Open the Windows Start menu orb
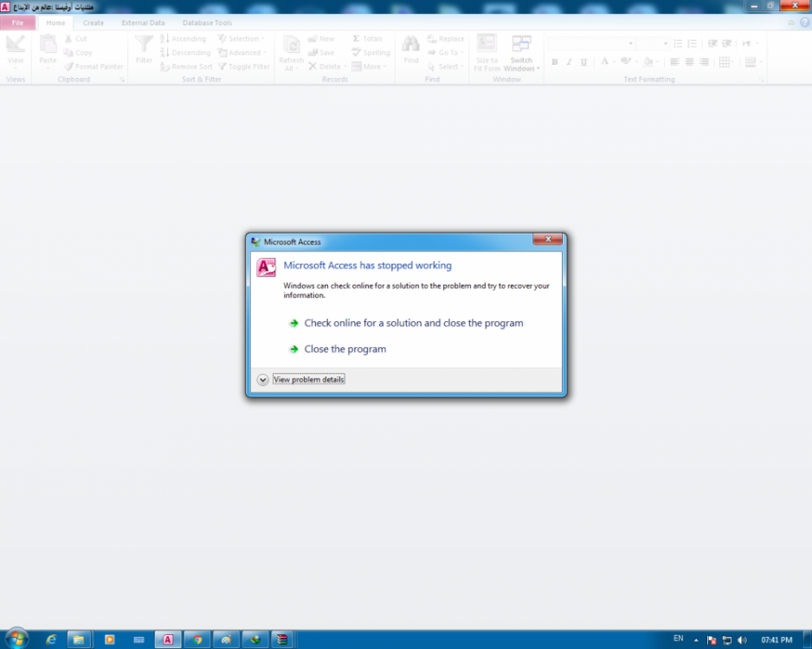The height and width of the screenshot is (649, 812). pyautogui.click(x=16, y=639)
